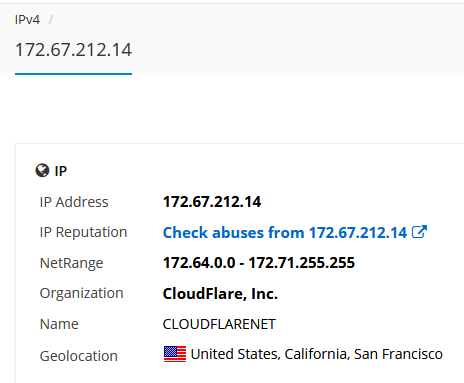Click the IP section heading text
The height and width of the screenshot is (383, 464).
61,171
